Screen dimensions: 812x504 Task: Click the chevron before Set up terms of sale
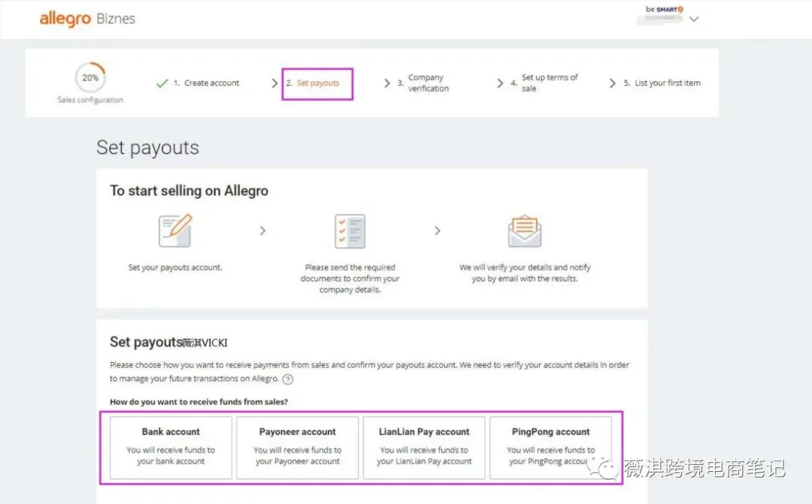pyautogui.click(x=500, y=83)
